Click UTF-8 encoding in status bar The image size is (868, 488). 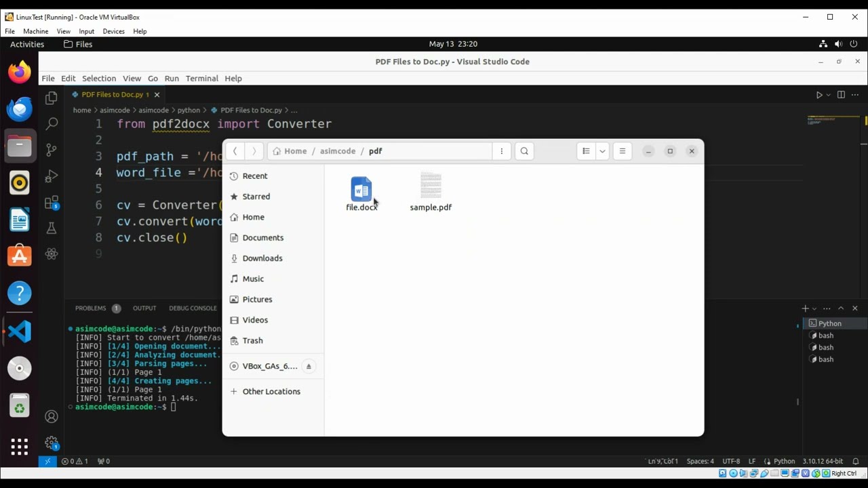click(x=731, y=462)
